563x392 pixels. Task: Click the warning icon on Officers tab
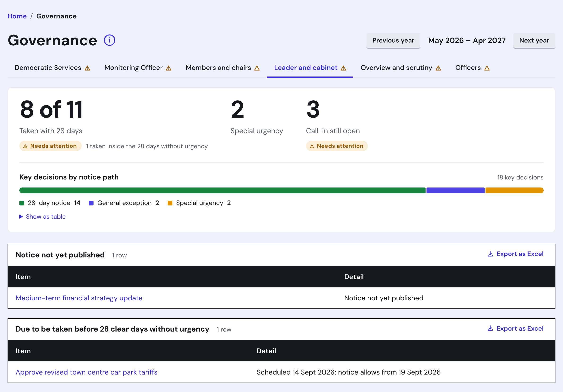click(x=487, y=68)
